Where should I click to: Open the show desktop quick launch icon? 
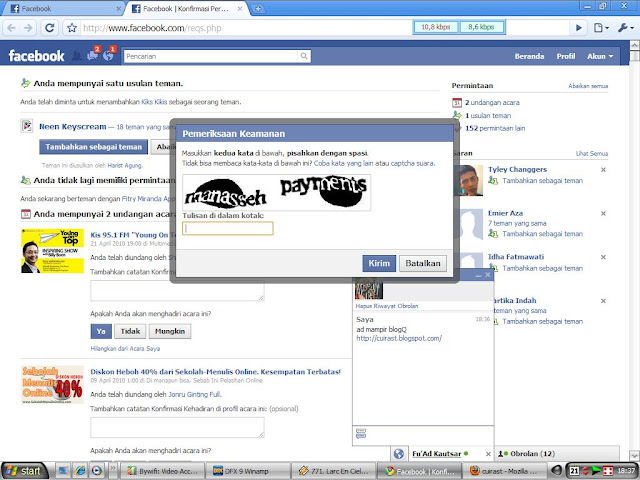(63, 471)
